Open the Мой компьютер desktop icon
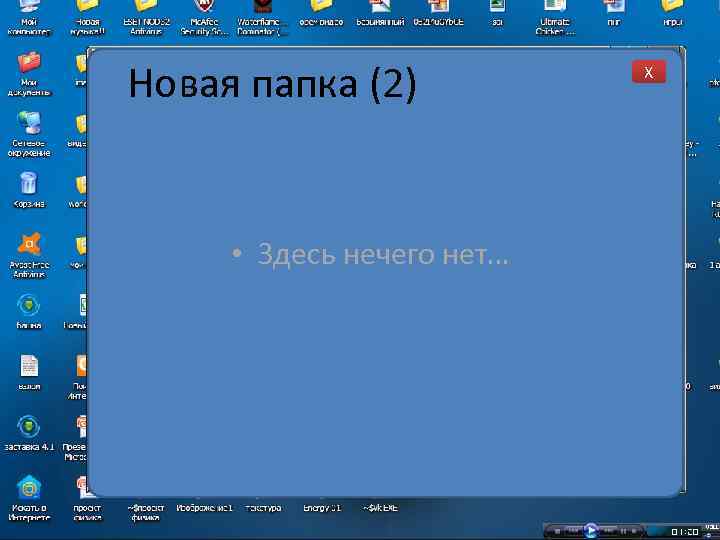The width and height of the screenshot is (720, 540). (29, 17)
